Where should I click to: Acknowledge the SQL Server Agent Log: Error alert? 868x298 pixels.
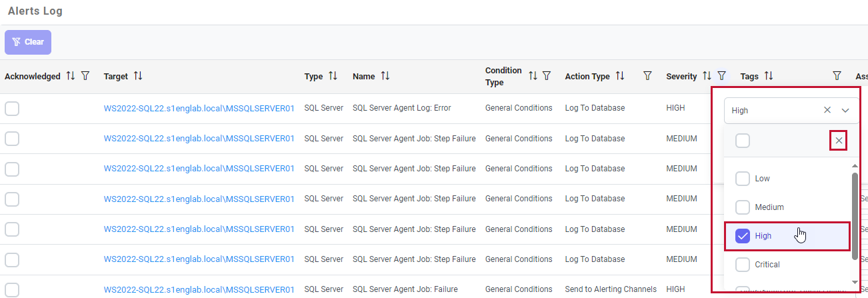pos(12,109)
